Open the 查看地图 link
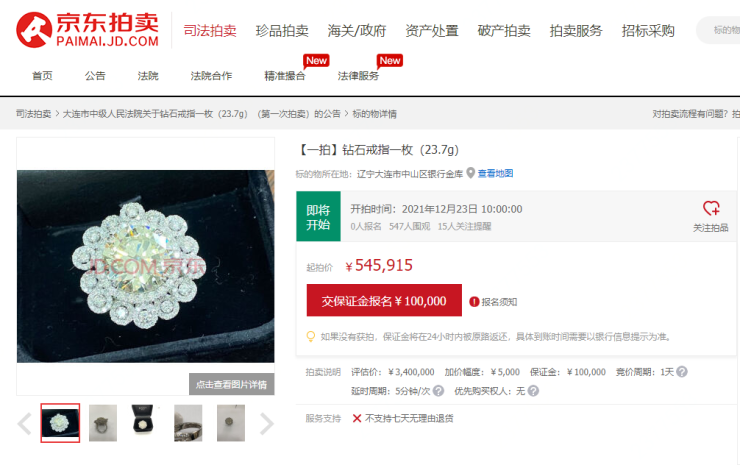 coord(495,174)
